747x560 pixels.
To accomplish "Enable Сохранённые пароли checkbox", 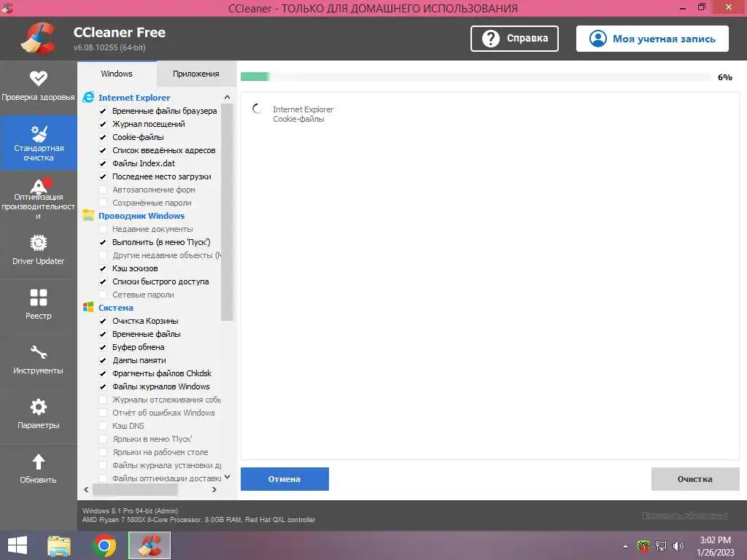I will (x=103, y=203).
